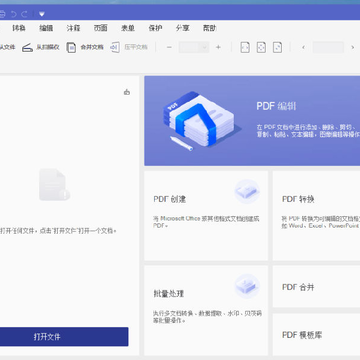Open the 编辑 menu tab
This screenshot has height=360, width=360.
coord(46,28)
